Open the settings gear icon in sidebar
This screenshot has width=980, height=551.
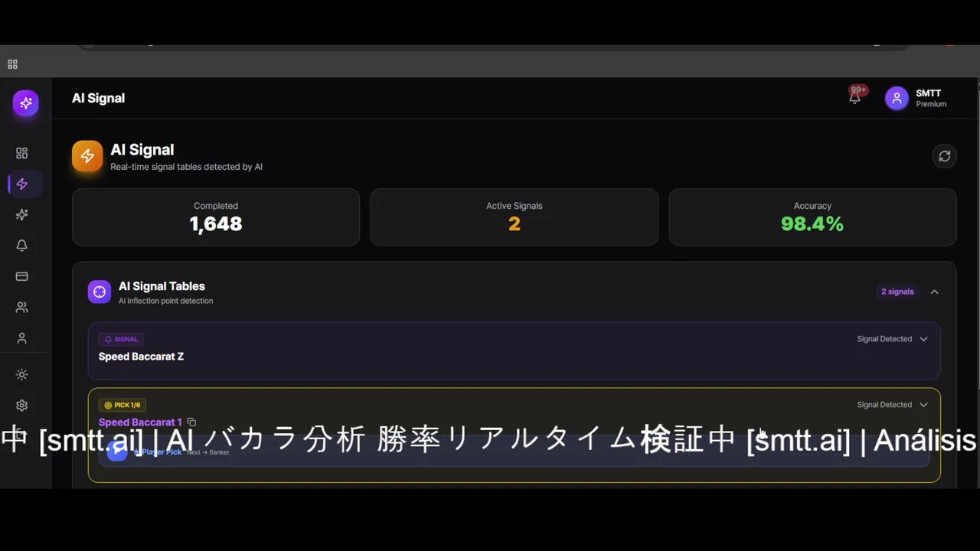tap(21, 406)
